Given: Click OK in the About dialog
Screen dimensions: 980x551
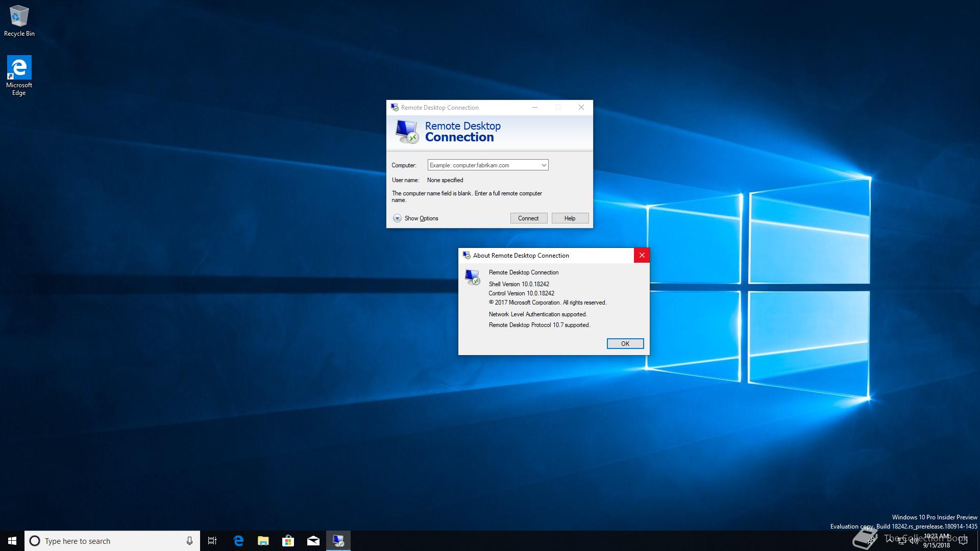Looking at the screenshot, I should coord(625,344).
